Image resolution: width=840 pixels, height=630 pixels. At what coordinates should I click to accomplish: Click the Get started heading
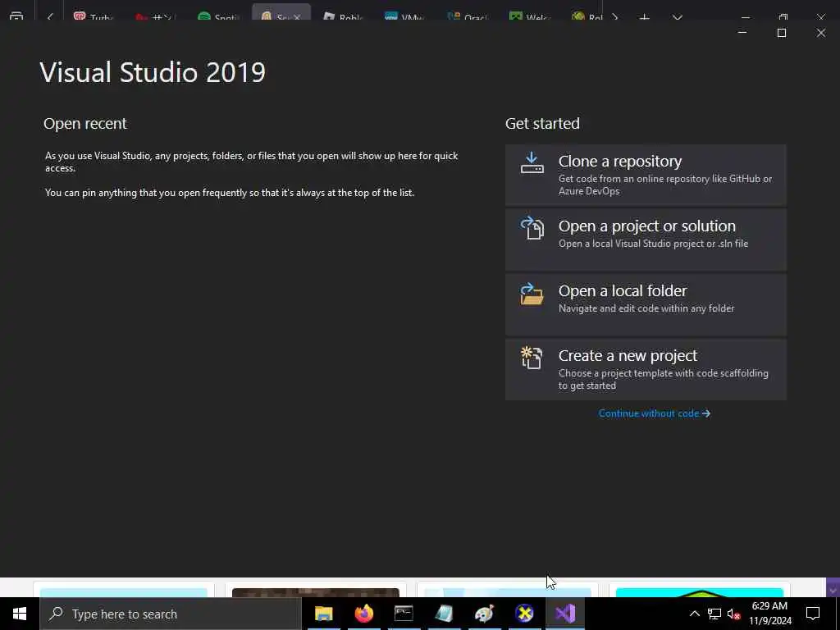point(542,123)
